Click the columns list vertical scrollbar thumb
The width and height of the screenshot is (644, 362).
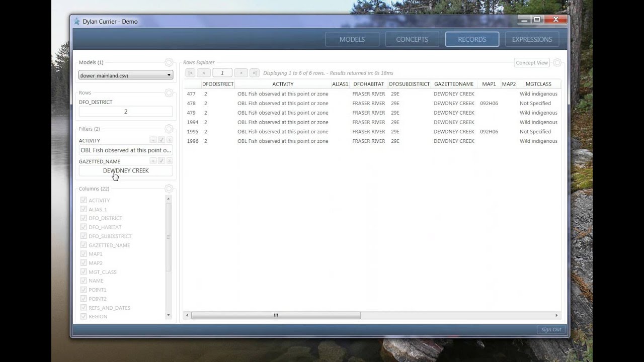click(169, 237)
